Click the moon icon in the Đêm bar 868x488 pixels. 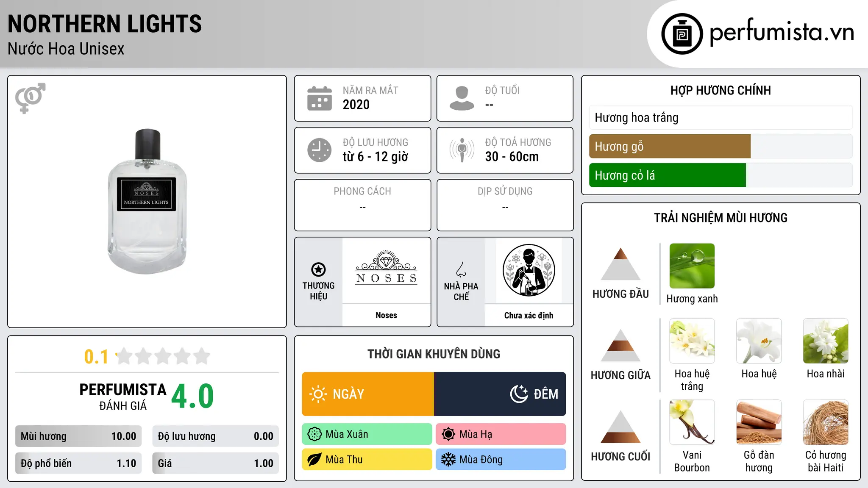point(519,394)
